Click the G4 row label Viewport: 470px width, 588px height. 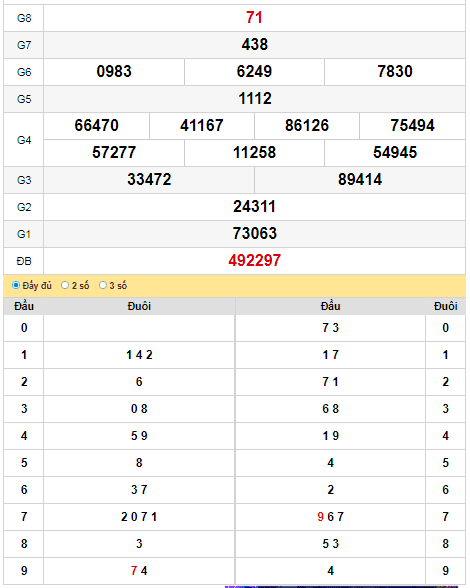[24, 140]
